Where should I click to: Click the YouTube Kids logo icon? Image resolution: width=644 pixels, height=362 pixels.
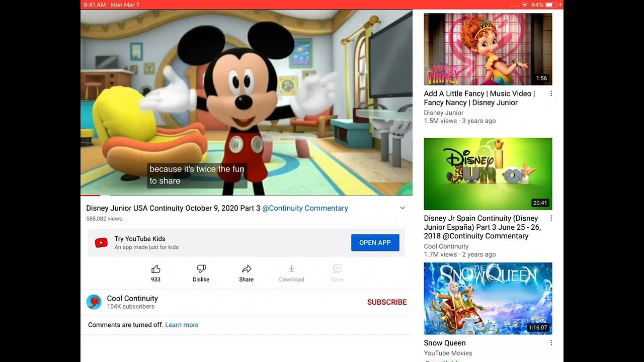click(x=101, y=243)
